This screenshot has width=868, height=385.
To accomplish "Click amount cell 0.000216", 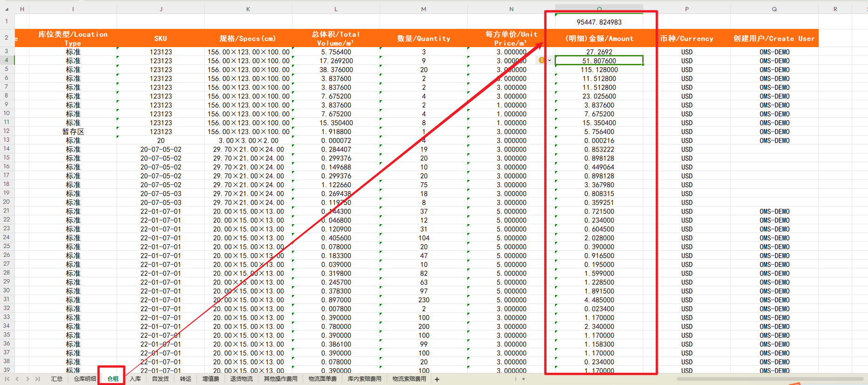I will point(599,140).
